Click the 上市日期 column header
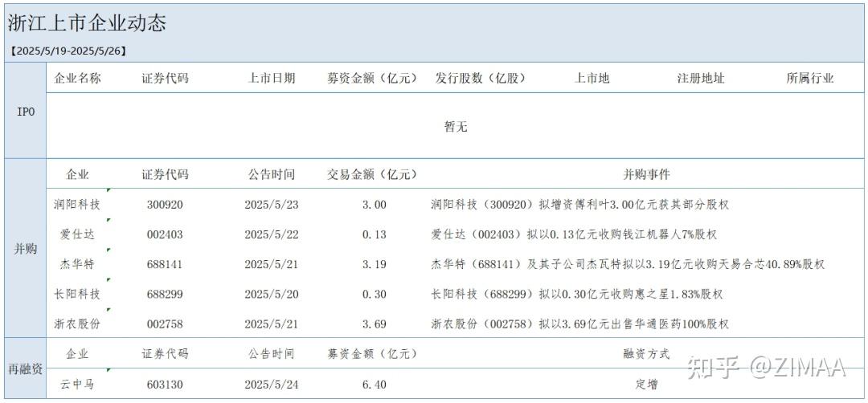The image size is (868, 403). click(271, 78)
